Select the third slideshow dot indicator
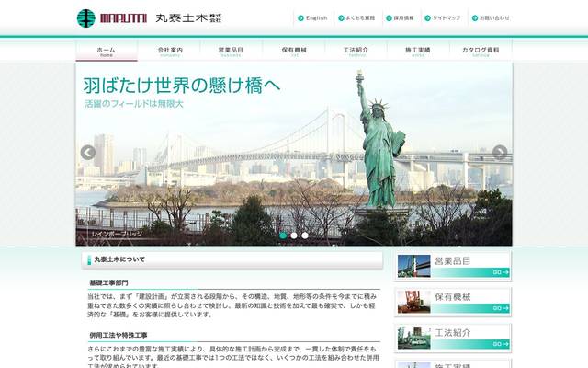This screenshot has height=368, width=588. [x=305, y=236]
